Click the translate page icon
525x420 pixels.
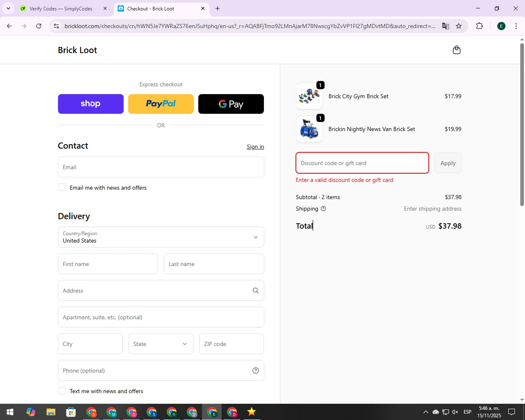[x=445, y=26]
